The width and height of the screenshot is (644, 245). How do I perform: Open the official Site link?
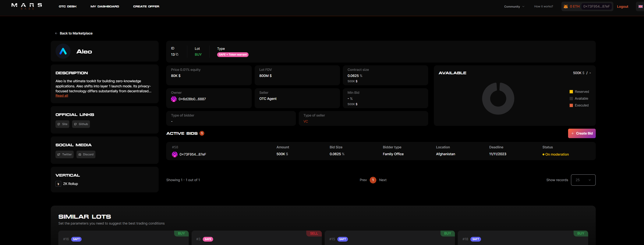[x=62, y=124]
